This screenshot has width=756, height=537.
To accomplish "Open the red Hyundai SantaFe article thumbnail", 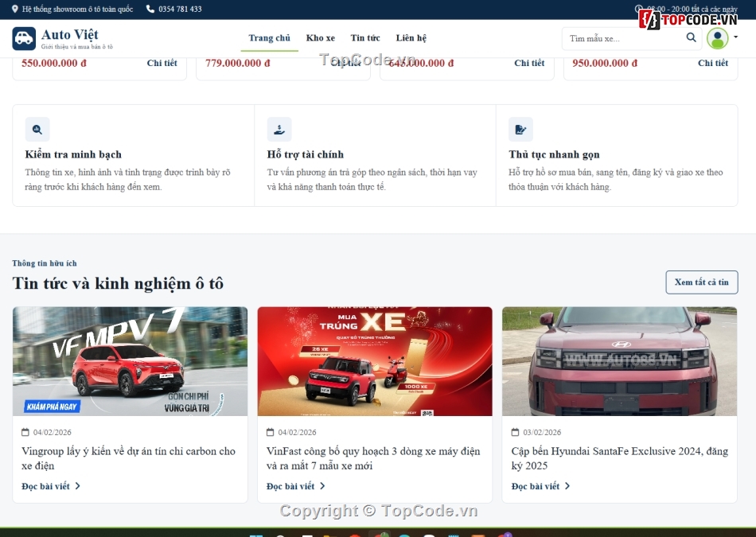I will pos(620,361).
